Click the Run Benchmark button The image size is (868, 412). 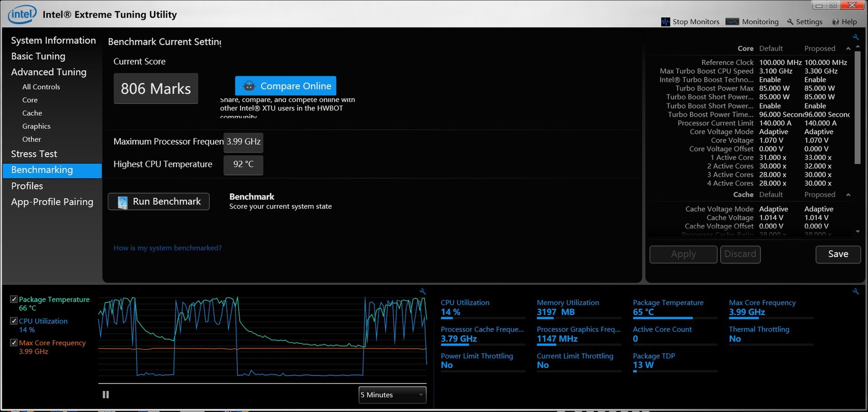pos(159,202)
